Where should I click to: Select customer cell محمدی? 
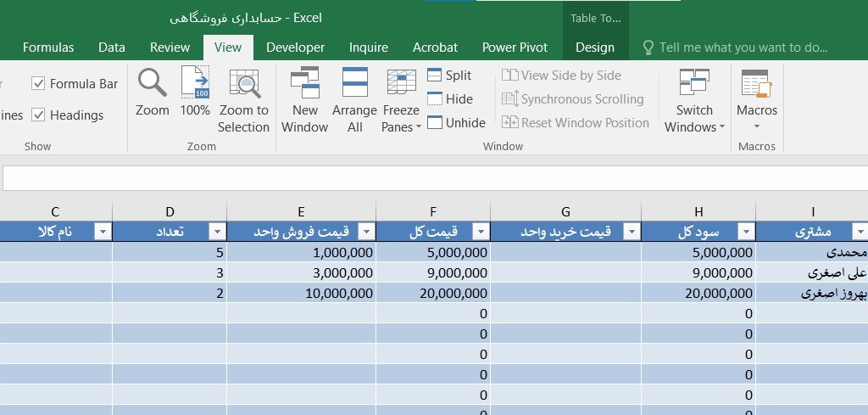point(812,253)
